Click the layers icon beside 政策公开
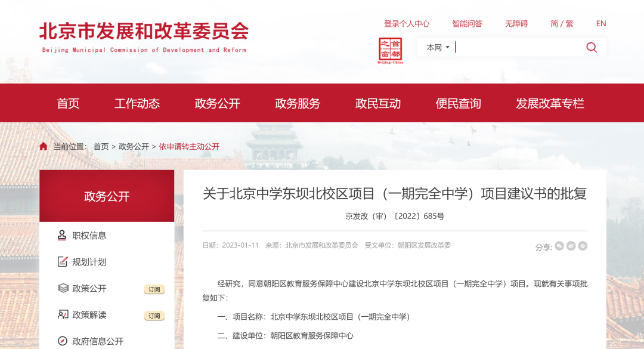Image resolution: width=644 pixels, height=349 pixels. point(63,288)
